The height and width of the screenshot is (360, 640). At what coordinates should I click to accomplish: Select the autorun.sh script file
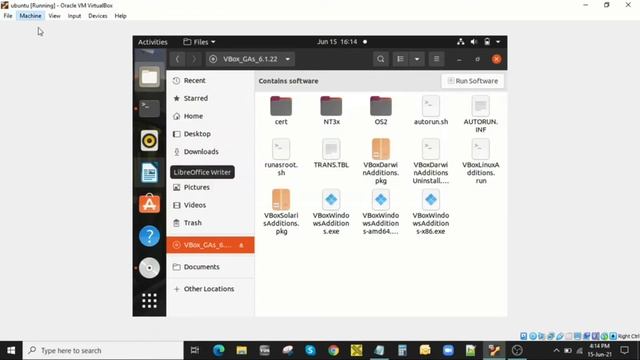click(431, 110)
